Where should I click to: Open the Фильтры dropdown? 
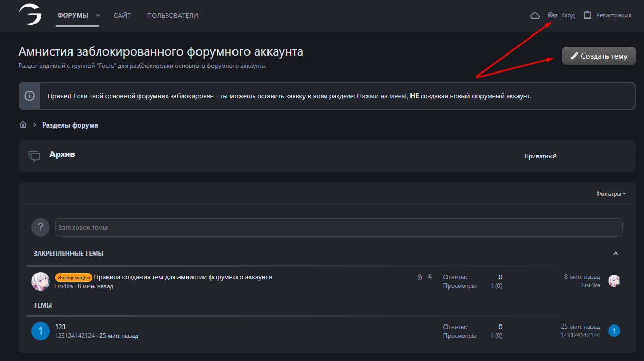611,194
